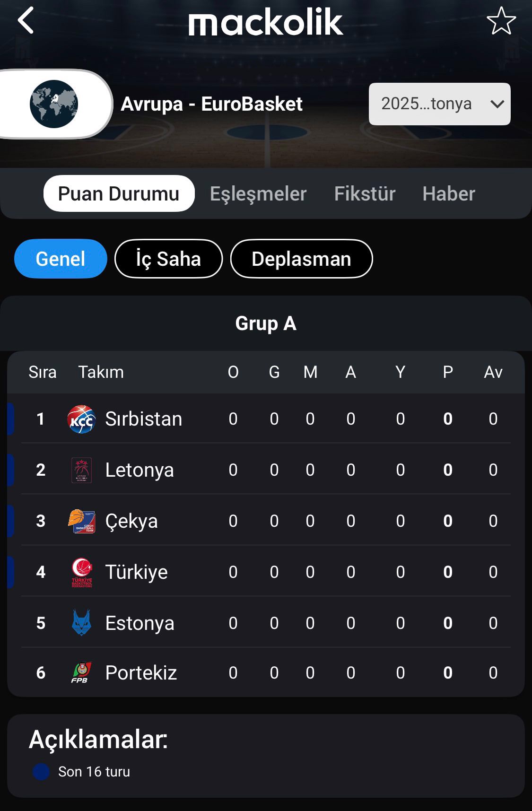This screenshot has width=532, height=811.
Task: Go back with the left arrow icon
Action: (x=26, y=20)
